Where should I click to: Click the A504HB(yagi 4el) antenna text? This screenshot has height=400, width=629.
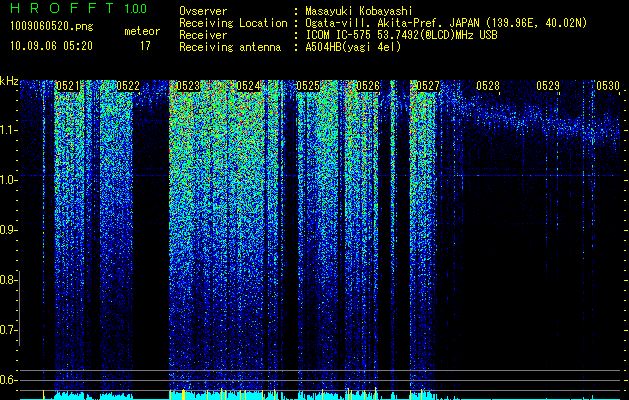pos(353,47)
